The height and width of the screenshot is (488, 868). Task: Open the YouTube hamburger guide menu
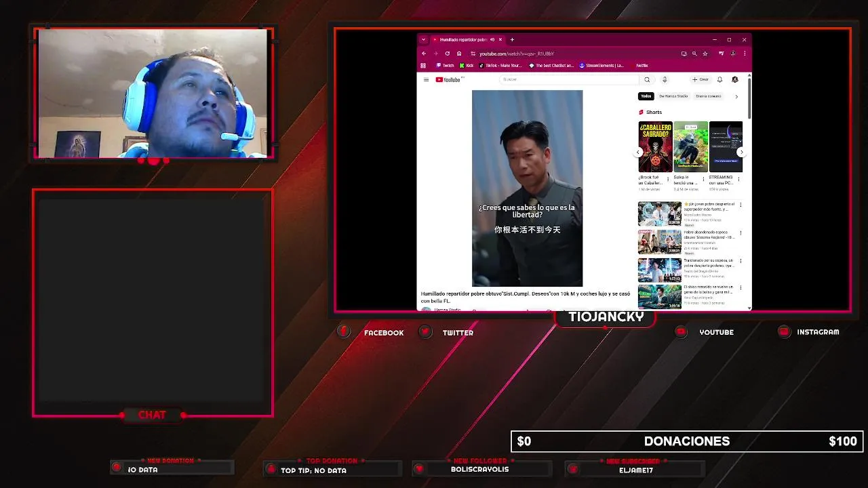[426, 79]
